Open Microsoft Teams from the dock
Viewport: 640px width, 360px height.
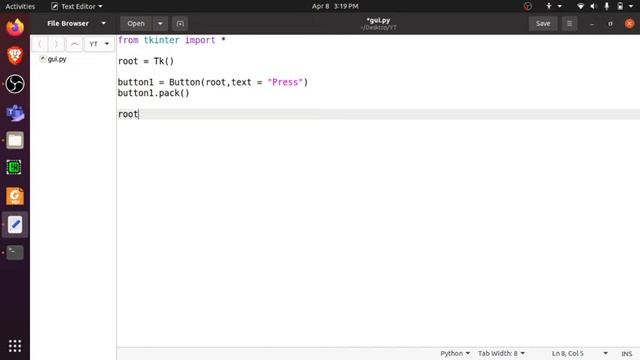[x=15, y=112]
